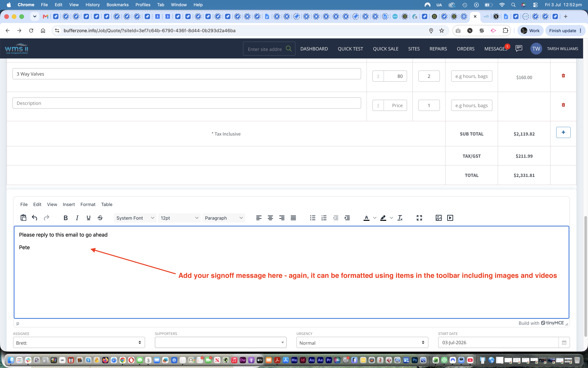Open the chat messages icon in header
This screenshot has height=368, width=588.
(519, 48)
